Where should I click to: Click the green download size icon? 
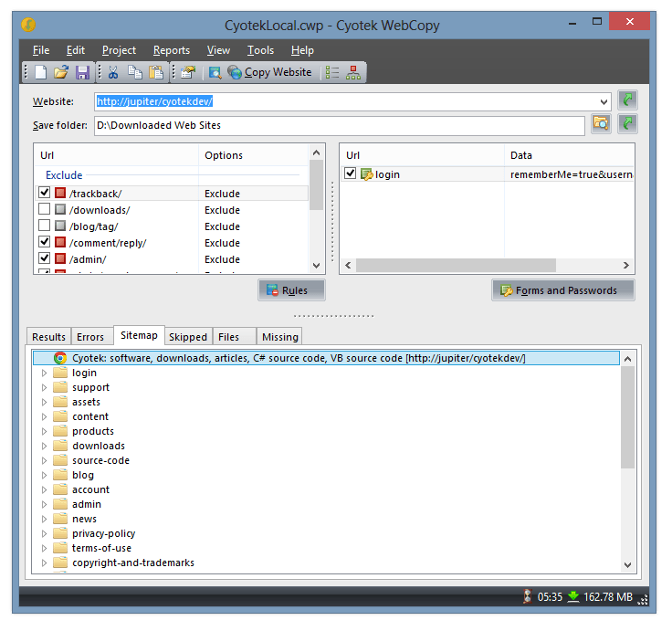(x=573, y=596)
